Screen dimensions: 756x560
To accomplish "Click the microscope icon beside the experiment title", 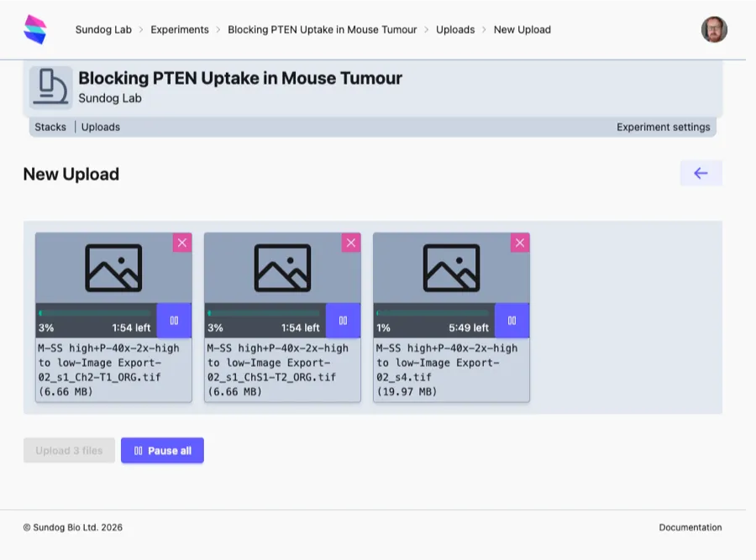I will [50, 87].
